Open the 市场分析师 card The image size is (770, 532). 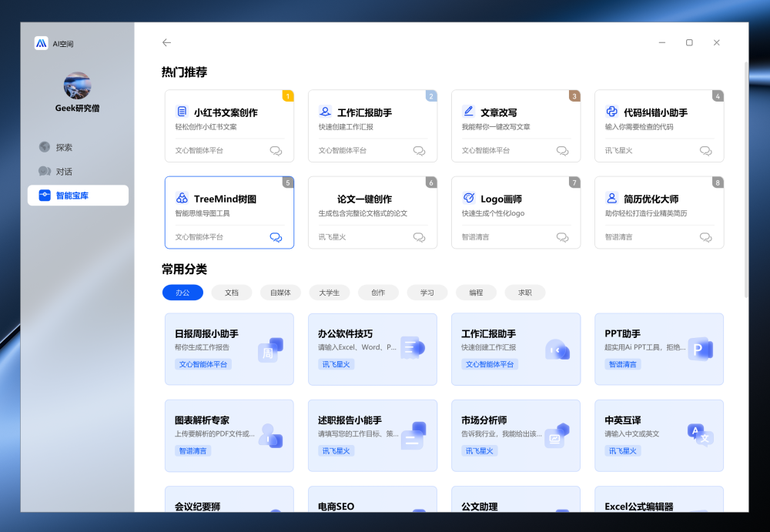516,435
